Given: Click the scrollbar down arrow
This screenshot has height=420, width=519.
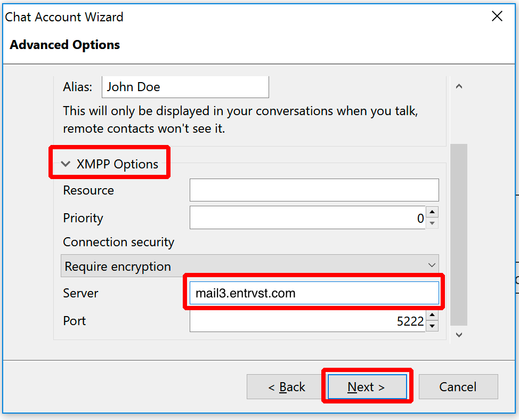Looking at the screenshot, I should point(459,335).
